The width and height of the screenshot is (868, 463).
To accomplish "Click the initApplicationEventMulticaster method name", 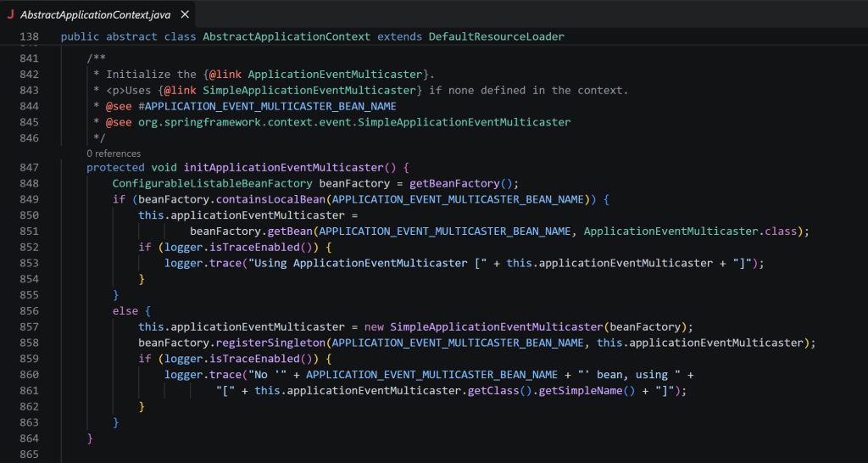I will tap(283, 167).
